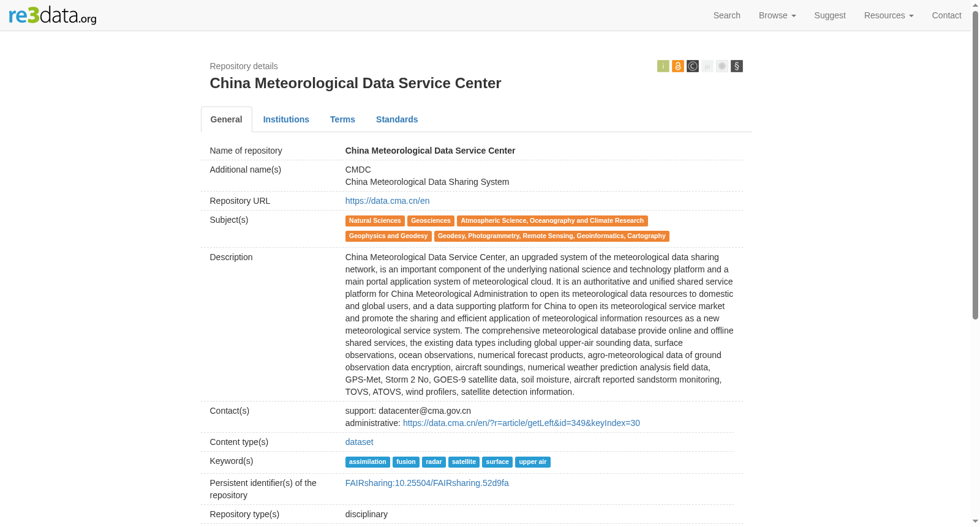Open Search in the top navigation

coord(727,15)
